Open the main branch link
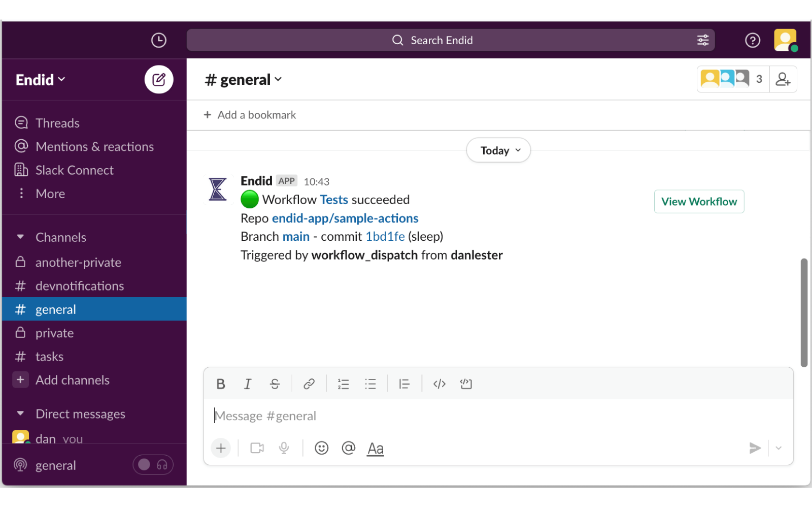Viewport: 812px width, 508px height. (x=296, y=237)
